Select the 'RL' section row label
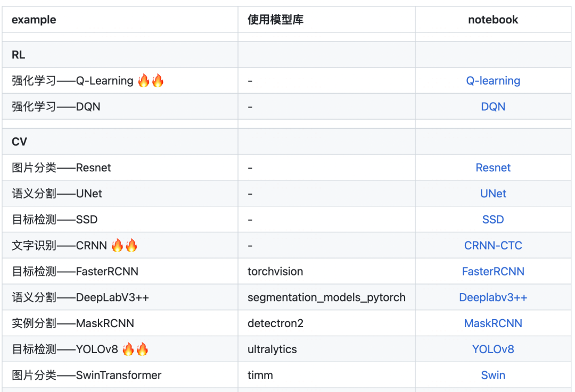This screenshot has width=575, height=392. pos(18,55)
